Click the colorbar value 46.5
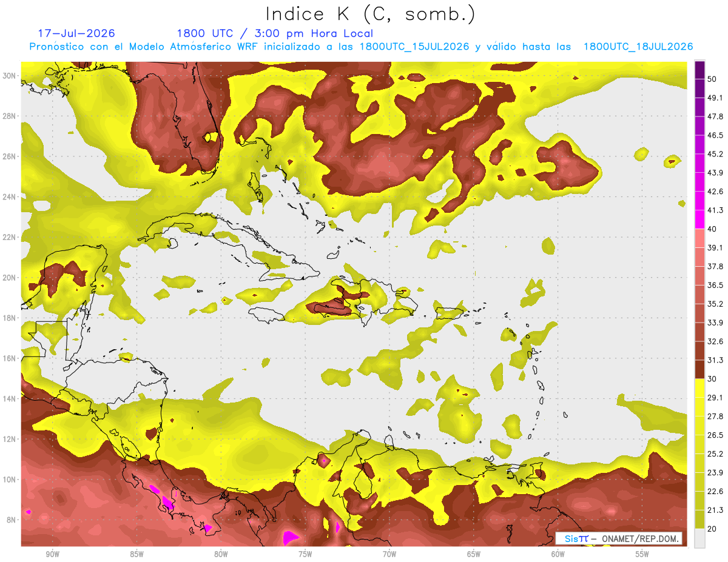The image size is (728, 562). (x=715, y=135)
